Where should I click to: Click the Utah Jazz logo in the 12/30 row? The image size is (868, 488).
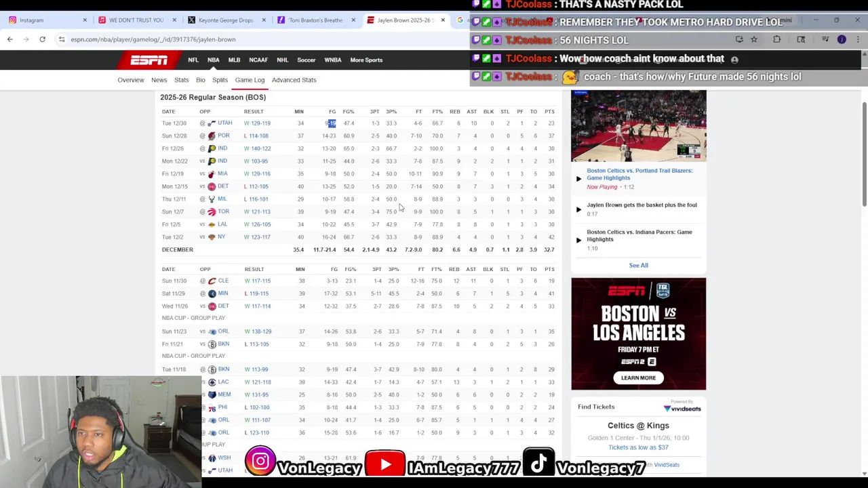(212, 123)
